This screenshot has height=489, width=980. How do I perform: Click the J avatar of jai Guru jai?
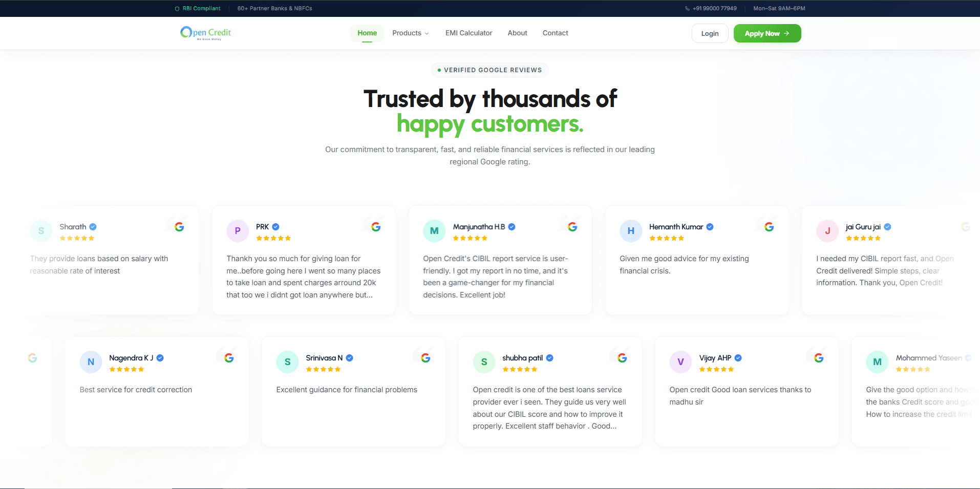(827, 231)
